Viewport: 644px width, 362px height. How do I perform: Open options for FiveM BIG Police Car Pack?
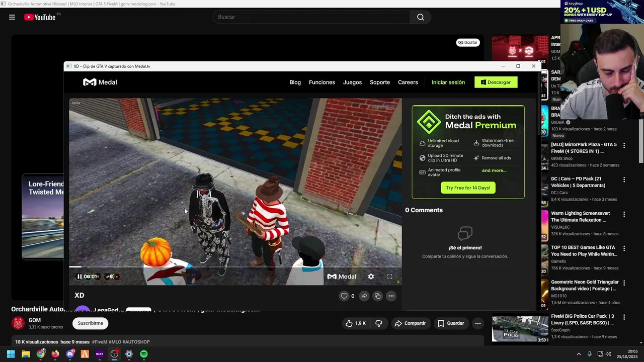click(624, 317)
